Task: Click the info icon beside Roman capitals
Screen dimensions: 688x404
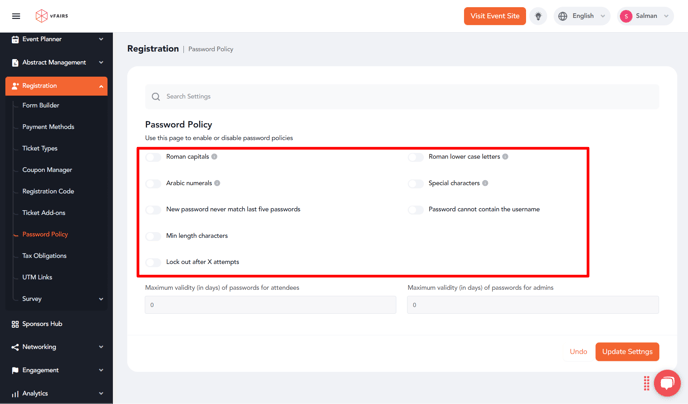Action: click(214, 157)
